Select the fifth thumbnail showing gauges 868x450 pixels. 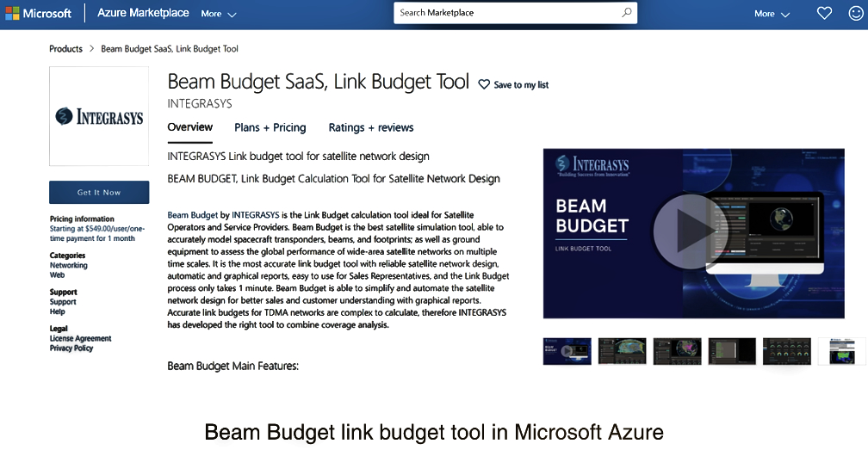click(787, 351)
